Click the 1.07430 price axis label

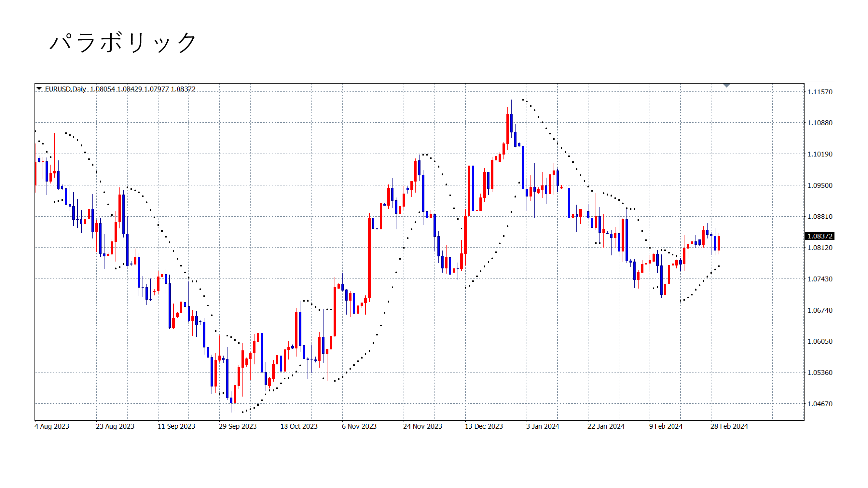click(x=820, y=279)
